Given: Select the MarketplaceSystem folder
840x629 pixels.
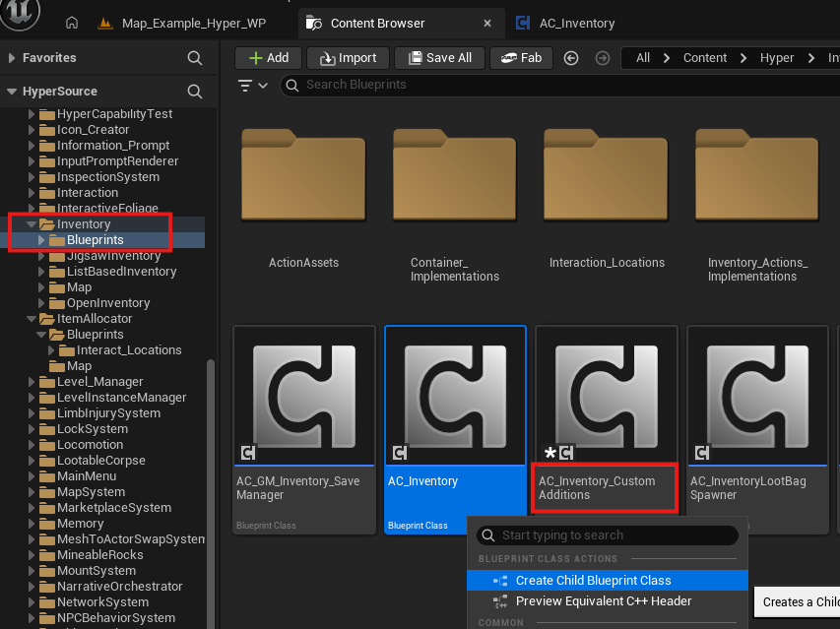Looking at the screenshot, I should tap(114, 508).
